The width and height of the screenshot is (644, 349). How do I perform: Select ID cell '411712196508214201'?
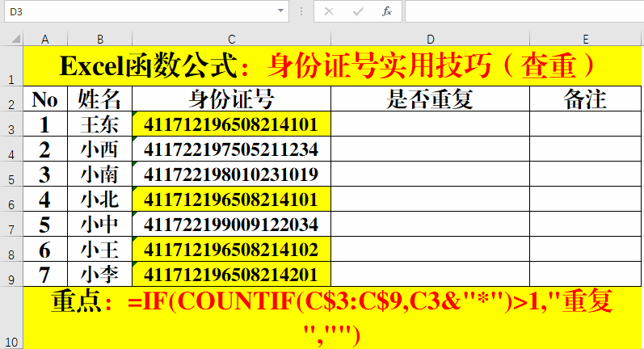(232, 274)
